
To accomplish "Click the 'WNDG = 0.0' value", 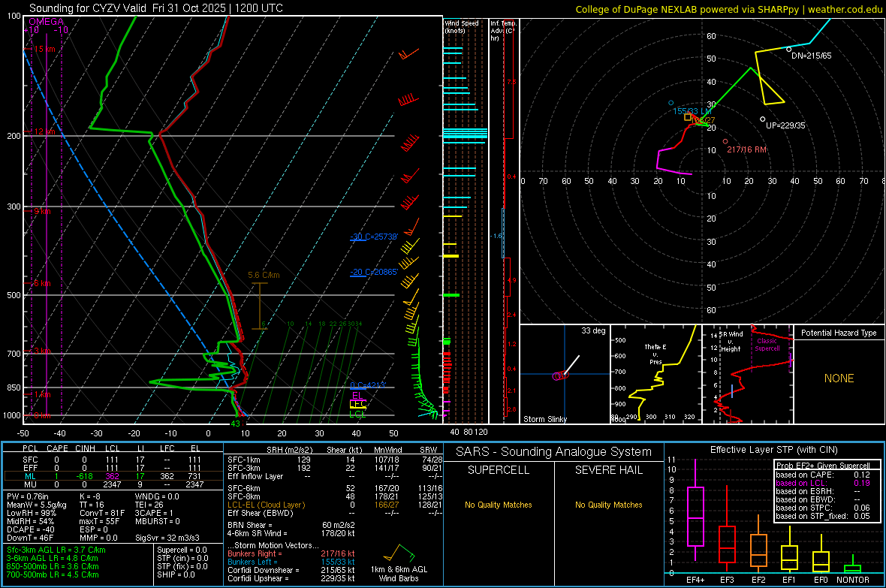I will (x=157, y=496).
